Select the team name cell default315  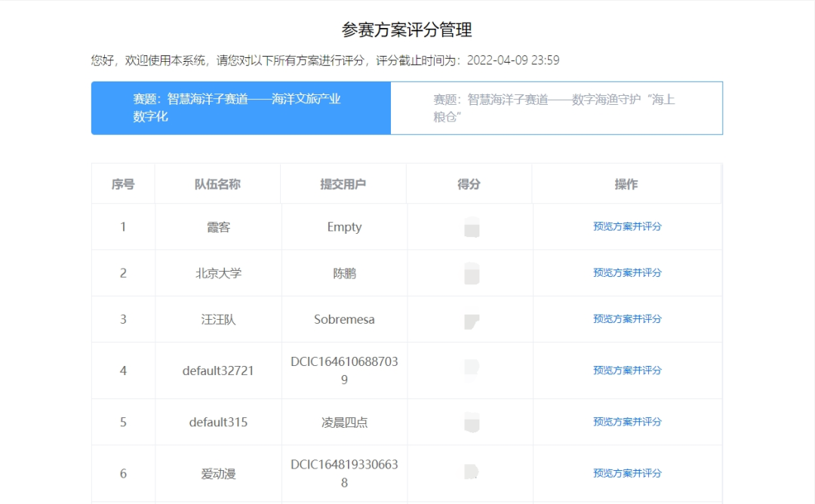(x=218, y=423)
